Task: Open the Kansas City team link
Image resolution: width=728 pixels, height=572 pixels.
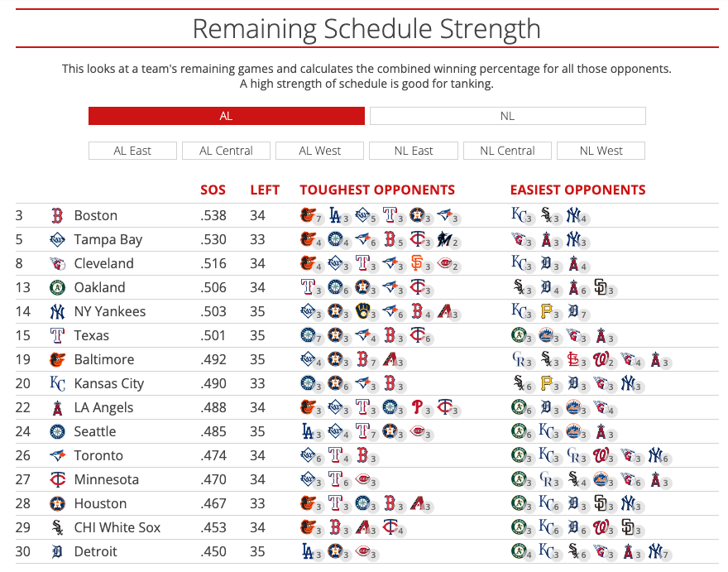Action: pos(108,384)
